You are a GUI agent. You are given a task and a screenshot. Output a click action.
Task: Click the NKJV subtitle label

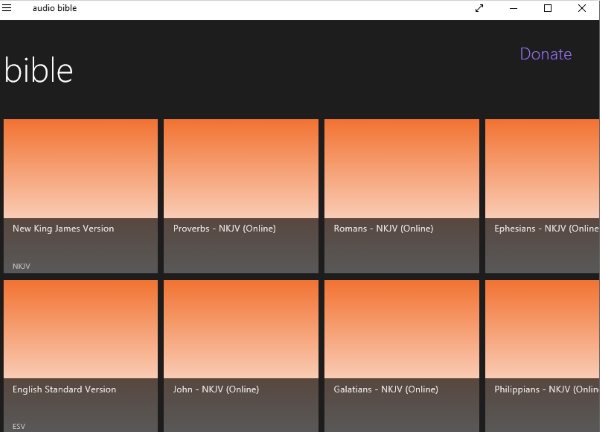[x=21, y=266]
